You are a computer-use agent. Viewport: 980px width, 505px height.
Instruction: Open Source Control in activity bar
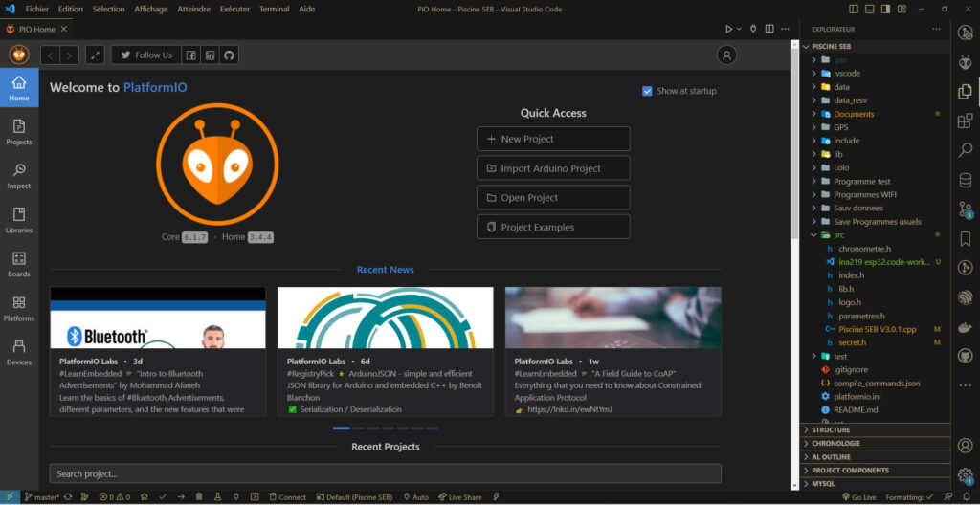click(x=965, y=209)
